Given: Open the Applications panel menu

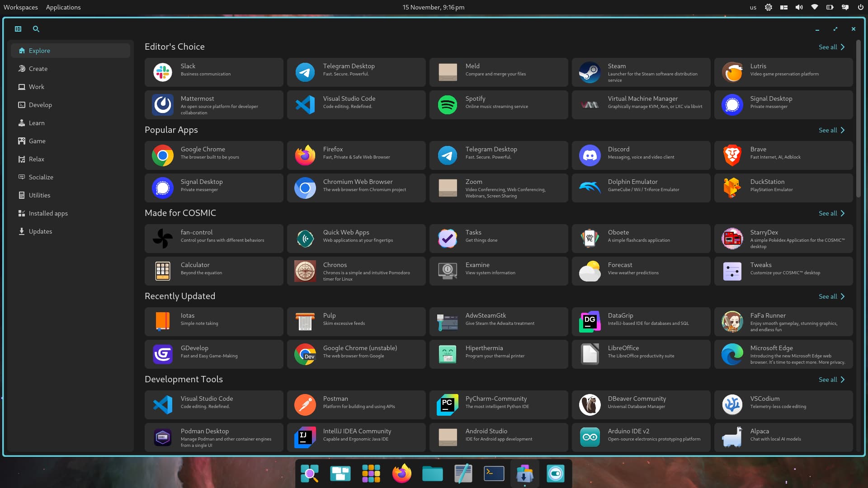Looking at the screenshot, I should click(63, 7).
